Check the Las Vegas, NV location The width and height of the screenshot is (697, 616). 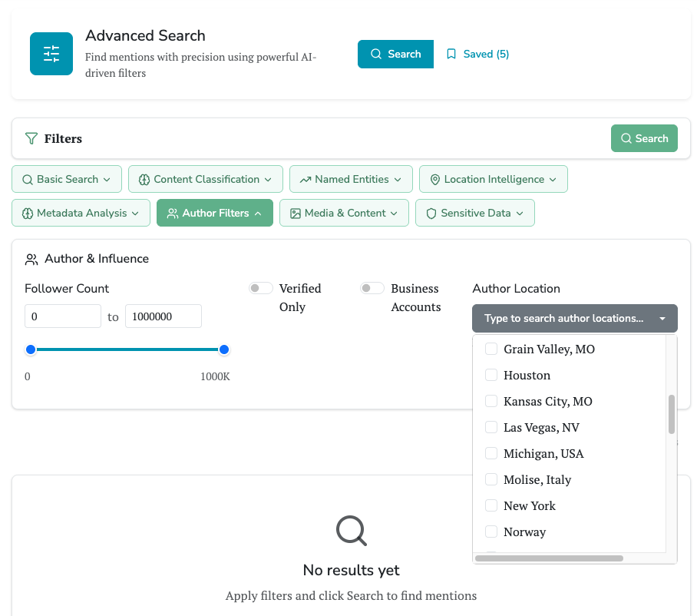click(x=491, y=428)
